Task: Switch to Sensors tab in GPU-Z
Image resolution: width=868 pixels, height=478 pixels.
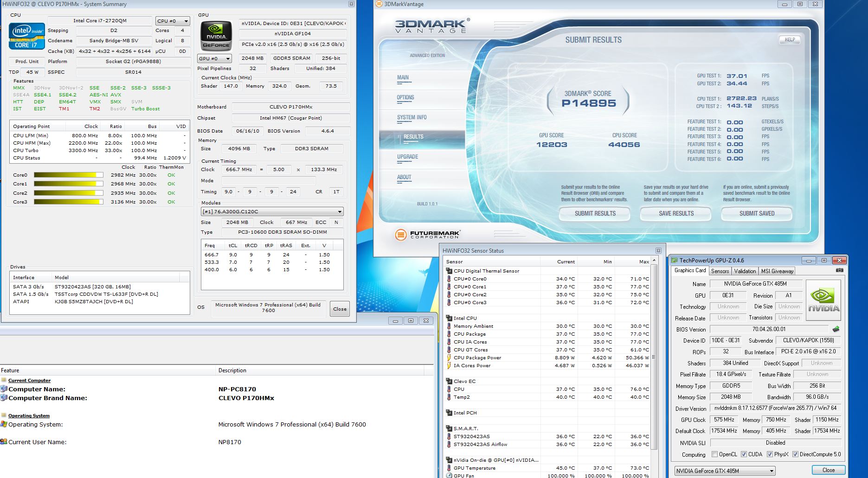Action: 720,271
